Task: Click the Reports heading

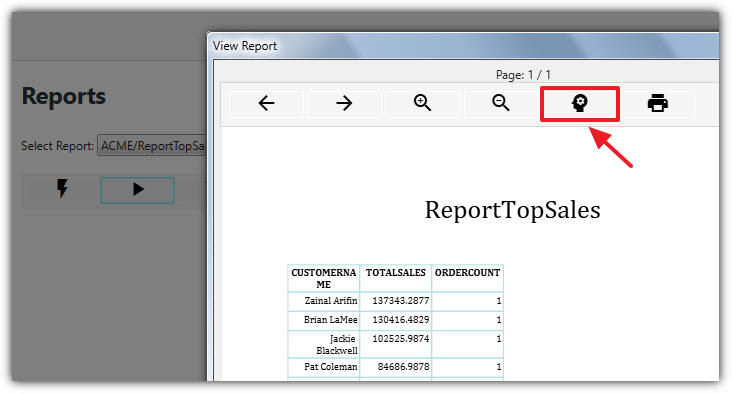Action: pos(64,97)
